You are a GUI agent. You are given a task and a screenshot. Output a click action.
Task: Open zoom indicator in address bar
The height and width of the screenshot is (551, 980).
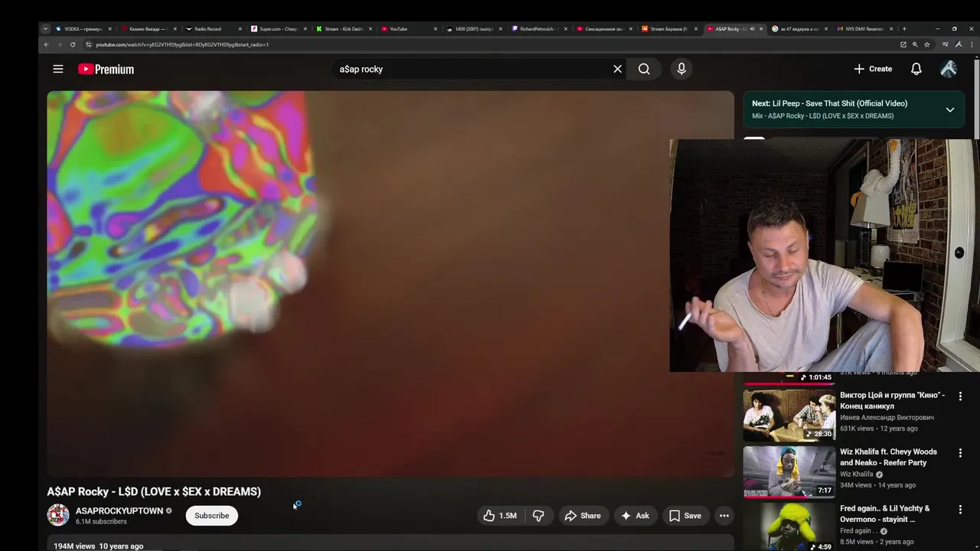coord(915,44)
